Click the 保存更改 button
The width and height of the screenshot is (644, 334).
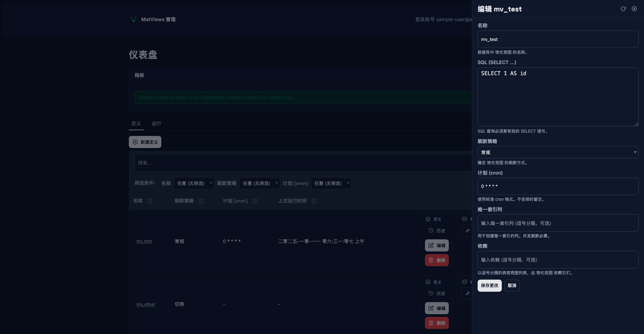pos(489,286)
